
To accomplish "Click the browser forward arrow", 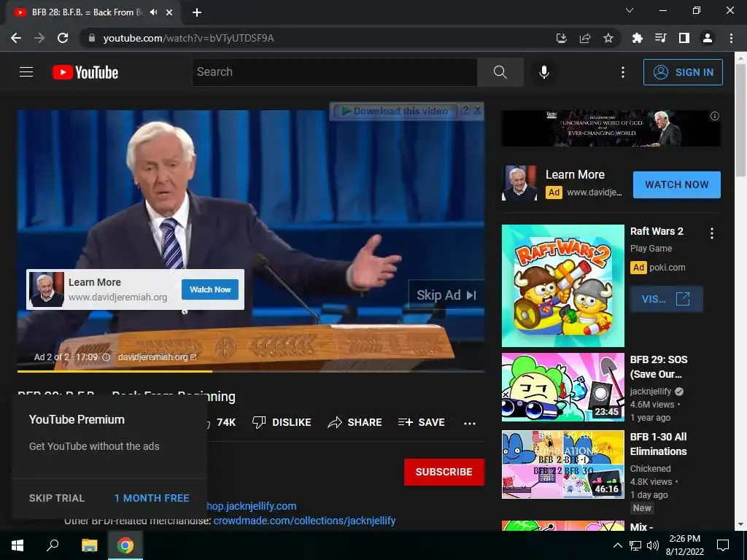I will click(x=39, y=38).
